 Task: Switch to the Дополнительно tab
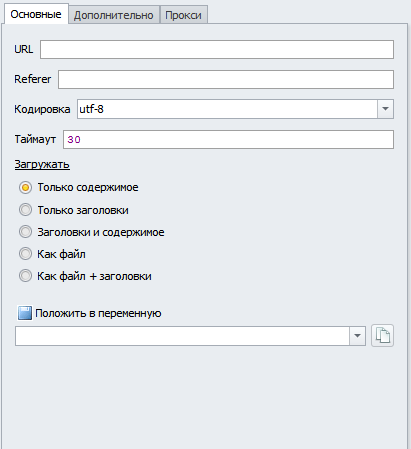click(114, 15)
